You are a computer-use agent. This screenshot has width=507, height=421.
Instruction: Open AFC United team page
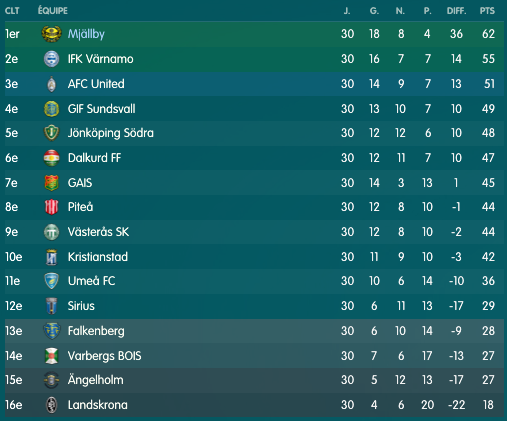pos(96,84)
